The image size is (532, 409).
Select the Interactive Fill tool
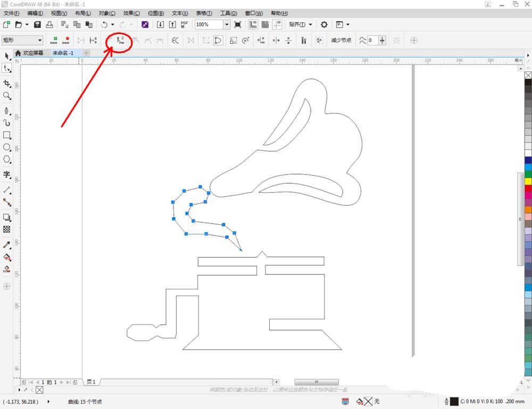pos(7,257)
